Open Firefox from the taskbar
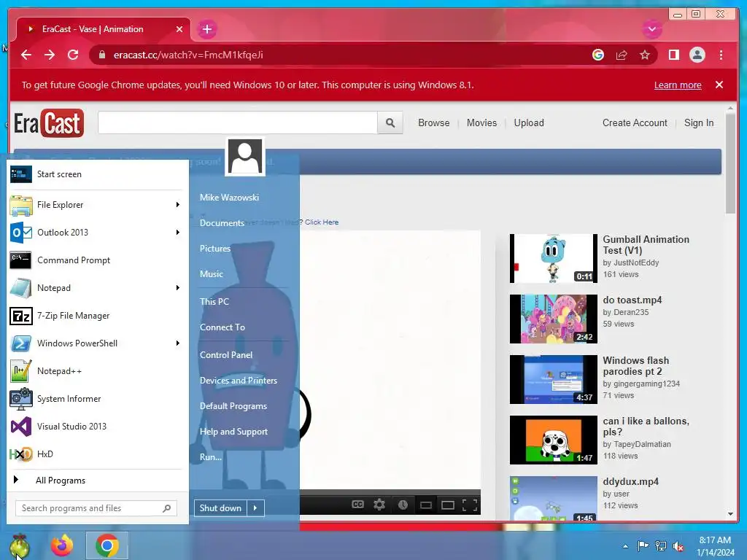747x560 pixels. click(62, 545)
